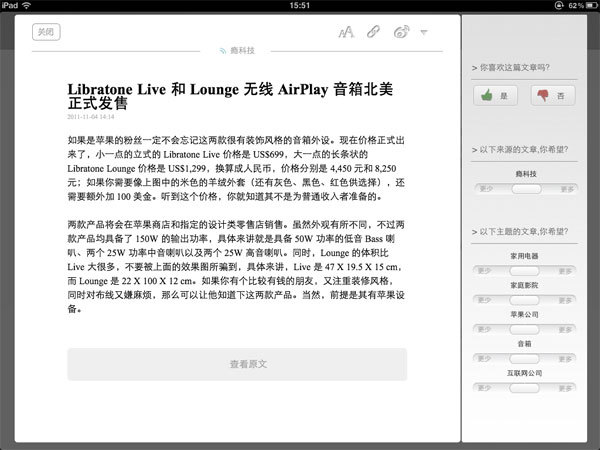The width and height of the screenshot is (600, 450).
Task: Click the 家用电器 topic slider knob
Action: [x=524, y=271]
